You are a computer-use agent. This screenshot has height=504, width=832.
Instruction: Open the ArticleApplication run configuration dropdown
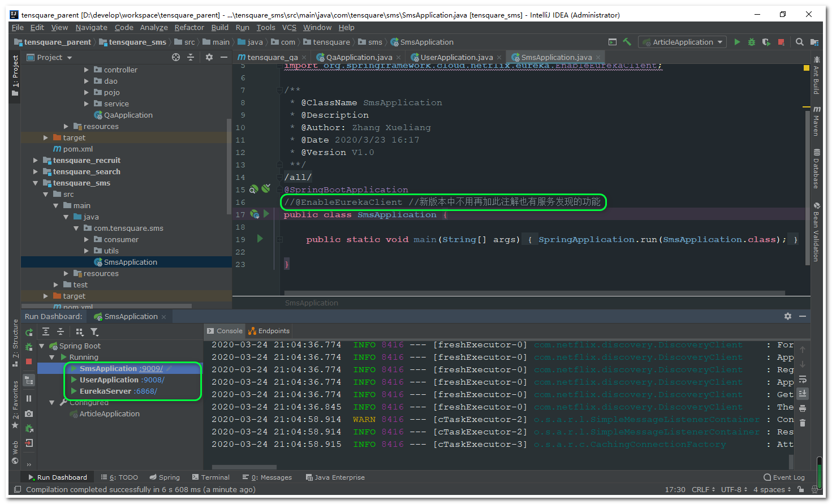682,42
